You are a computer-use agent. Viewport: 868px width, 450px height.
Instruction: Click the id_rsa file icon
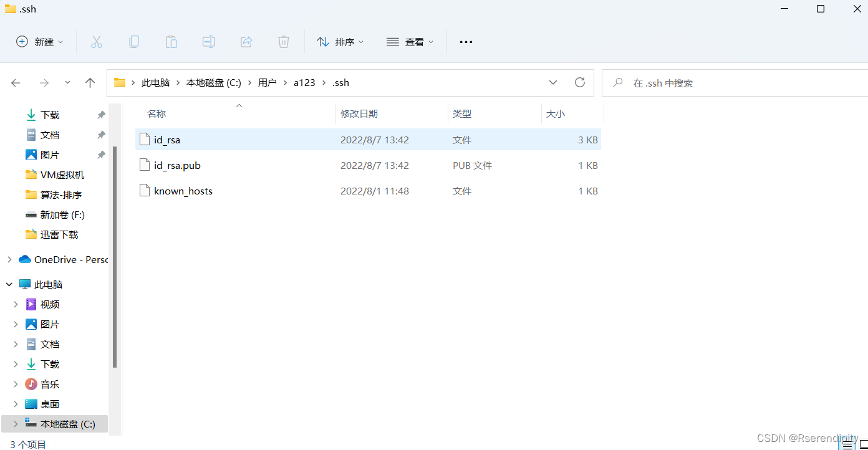click(x=145, y=140)
